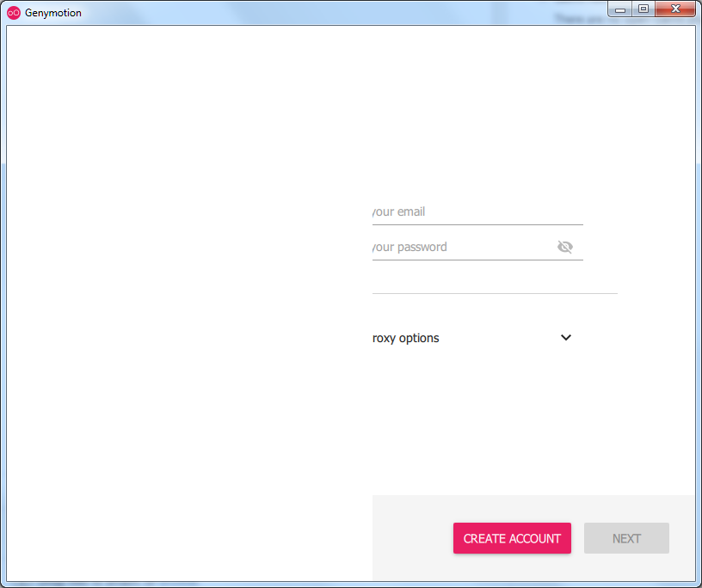Click the empty space below Proxy options

click(495, 413)
